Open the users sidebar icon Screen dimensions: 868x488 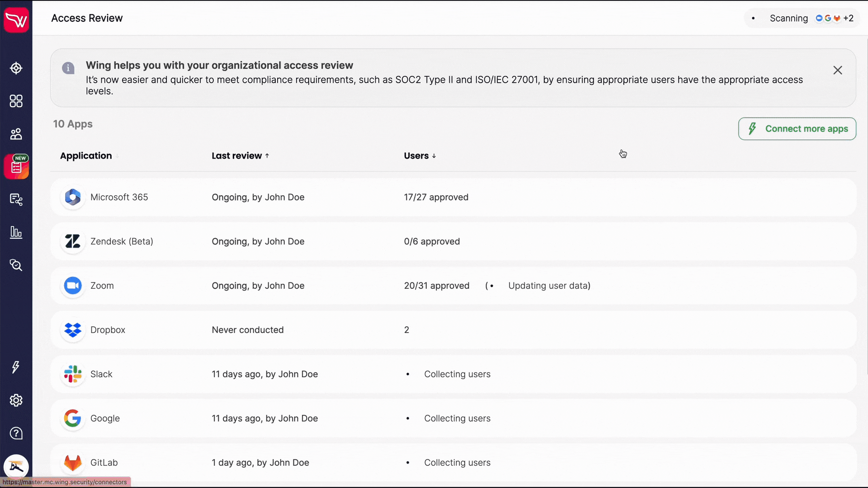pos(16,134)
